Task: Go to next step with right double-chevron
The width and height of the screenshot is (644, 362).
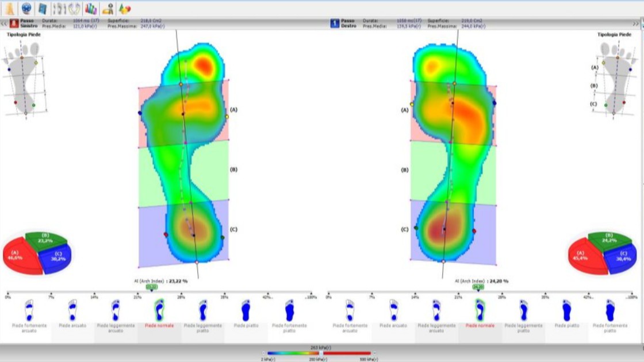Action: pyautogui.click(x=636, y=24)
